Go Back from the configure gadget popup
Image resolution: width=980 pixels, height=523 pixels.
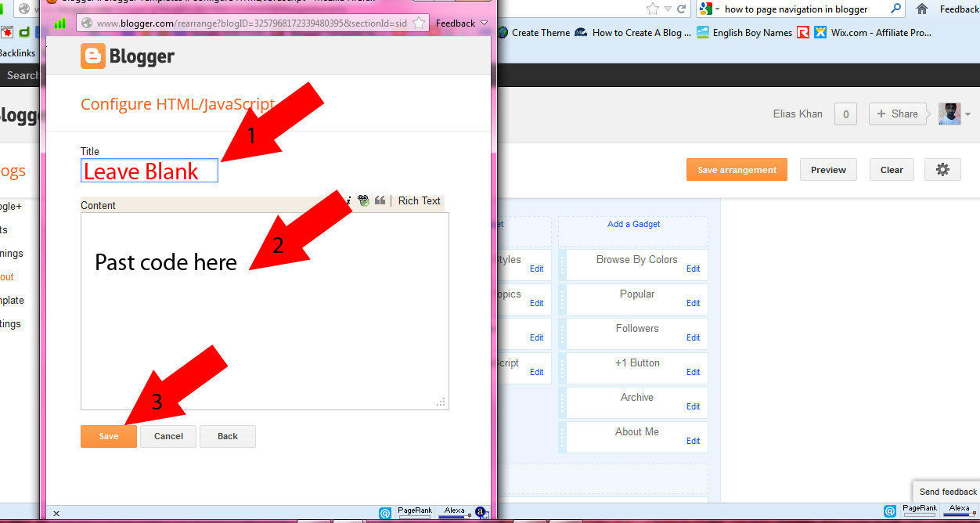click(x=228, y=436)
